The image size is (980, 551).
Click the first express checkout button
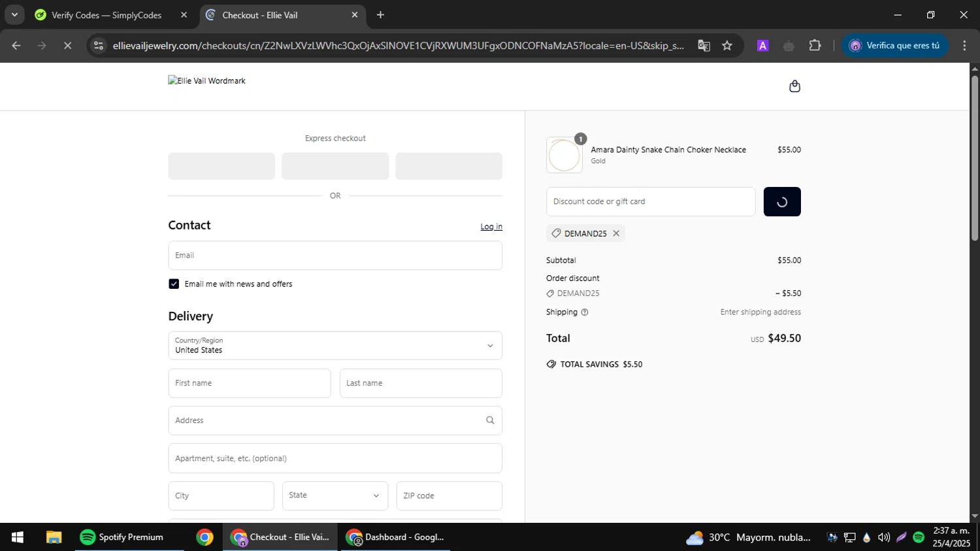coord(221,166)
